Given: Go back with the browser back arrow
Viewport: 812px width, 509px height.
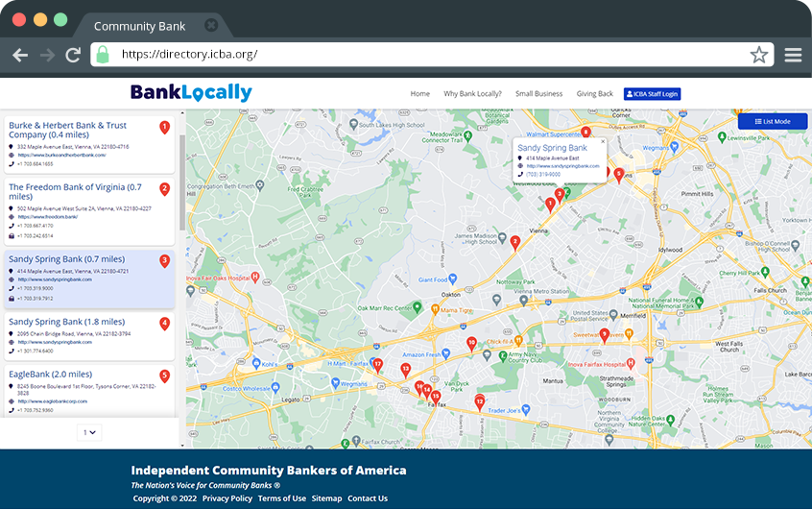Looking at the screenshot, I should point(20,55).
